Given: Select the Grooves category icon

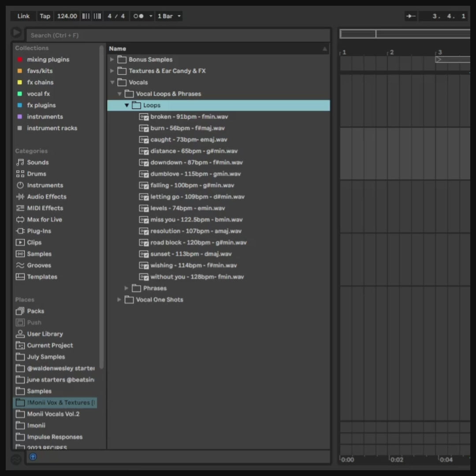Looking at the screenshot, I should 20,265.
